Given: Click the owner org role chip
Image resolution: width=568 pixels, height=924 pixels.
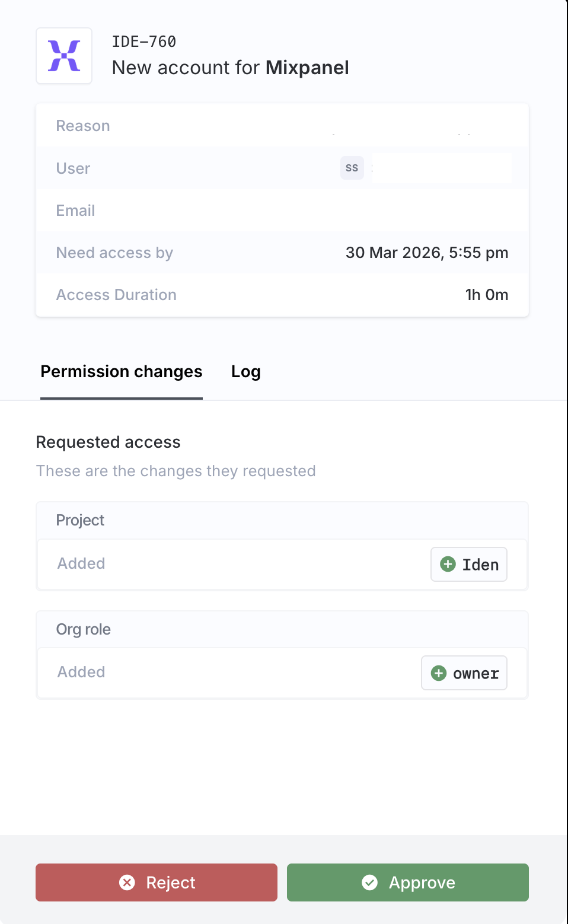Looking at the screenshot, I should pyautogui.click(x=464, y=673).
